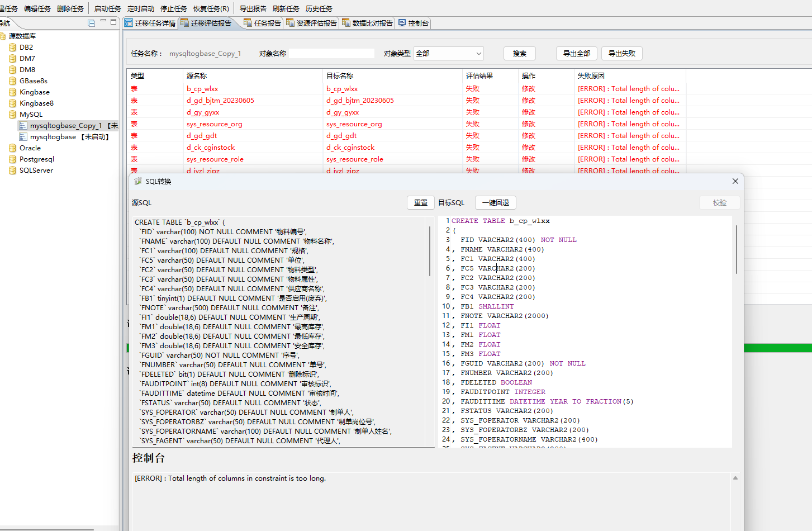Click 修改 in the b_cp_wlxx row

[529, 89]
